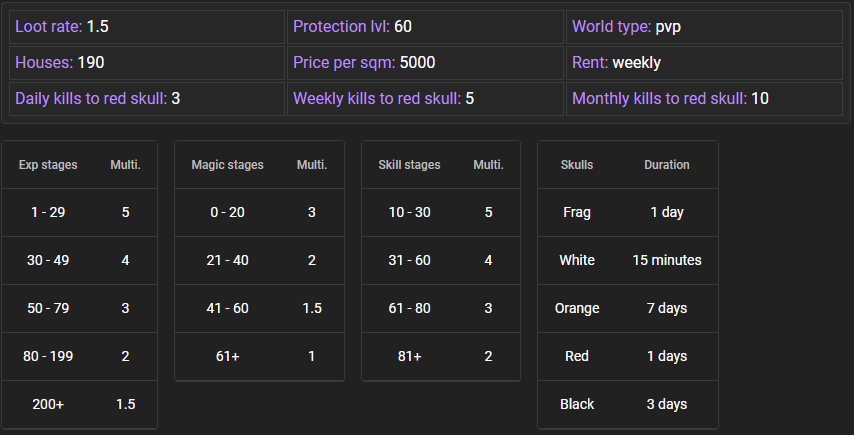Click the Skill stages column header

coord(409,165)
